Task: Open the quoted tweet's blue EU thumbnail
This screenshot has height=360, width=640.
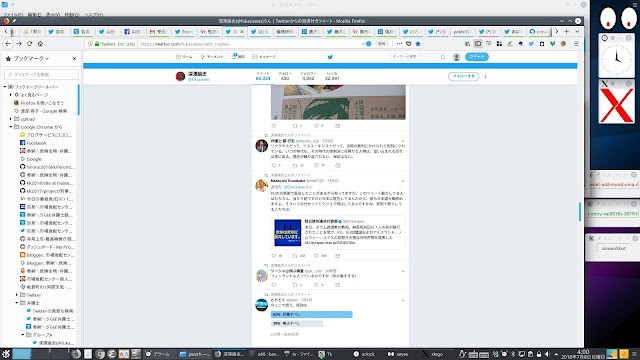Action: [287, 233]
